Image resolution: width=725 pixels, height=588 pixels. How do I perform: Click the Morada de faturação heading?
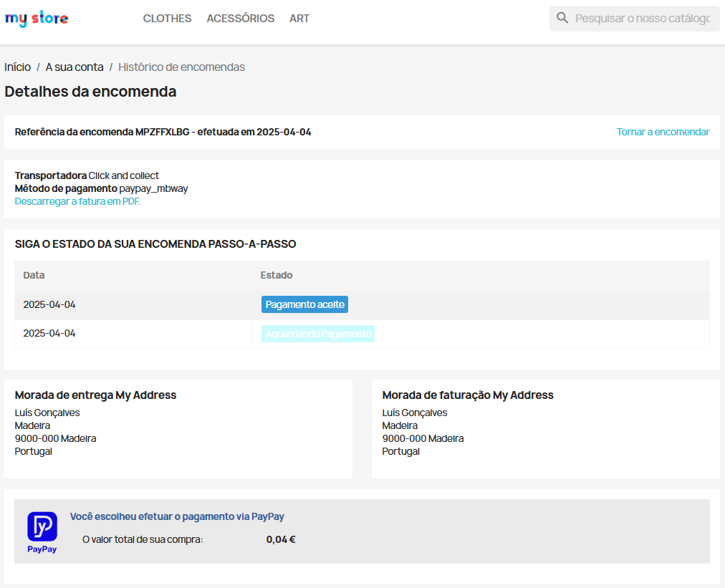click(x=467, y=395)
